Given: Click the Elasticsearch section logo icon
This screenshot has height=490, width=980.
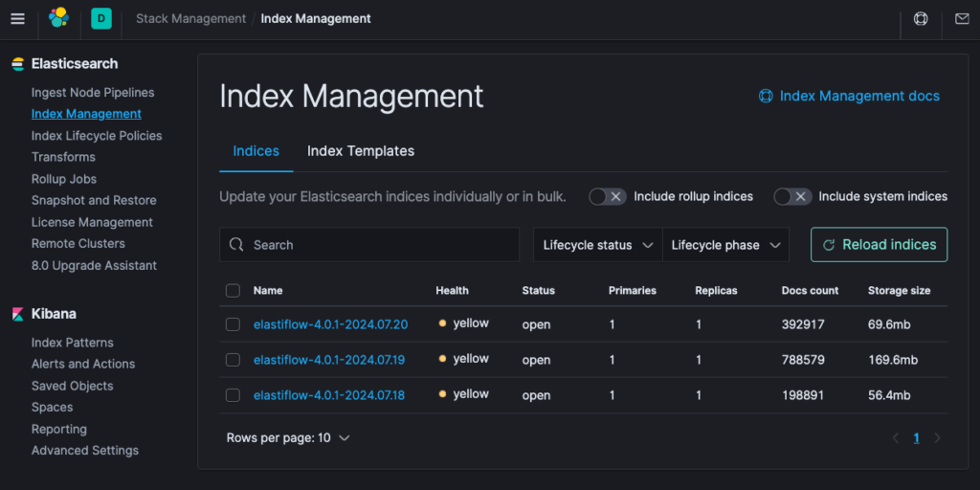Looking at the screenshot, I should point(18,64).
